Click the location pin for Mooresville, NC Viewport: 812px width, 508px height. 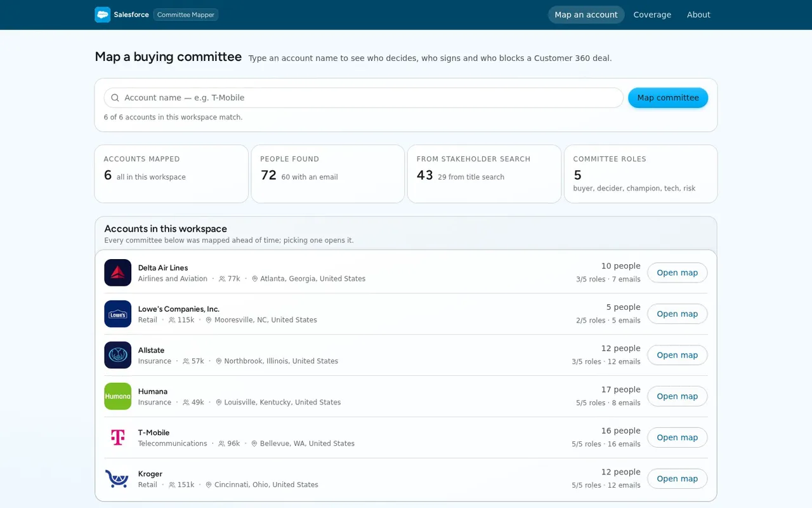209,320
